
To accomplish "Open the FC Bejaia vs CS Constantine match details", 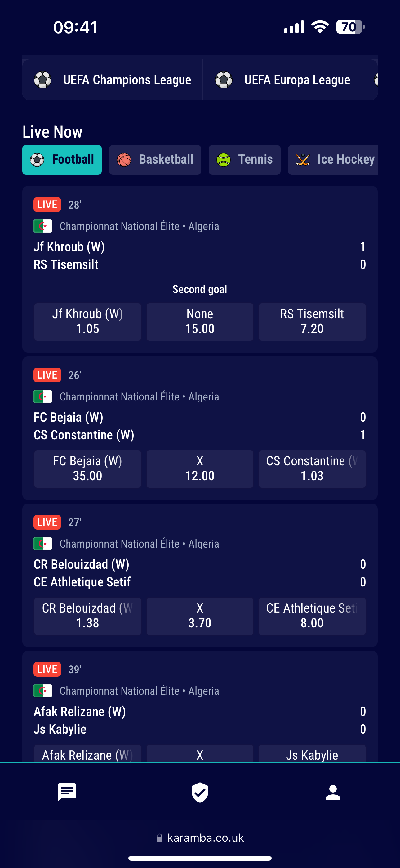I will pyautogui.click(x=200, y=426).
